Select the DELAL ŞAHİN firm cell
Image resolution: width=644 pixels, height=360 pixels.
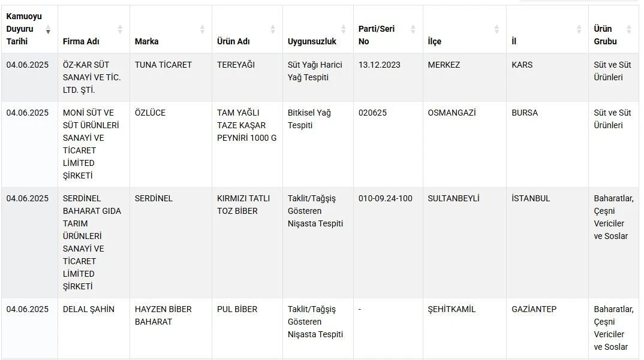[x=89, y=309]
